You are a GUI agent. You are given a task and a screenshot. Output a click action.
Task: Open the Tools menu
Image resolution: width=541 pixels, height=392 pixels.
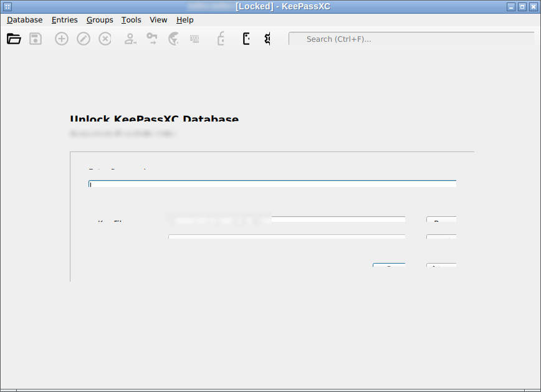(131, 20)
